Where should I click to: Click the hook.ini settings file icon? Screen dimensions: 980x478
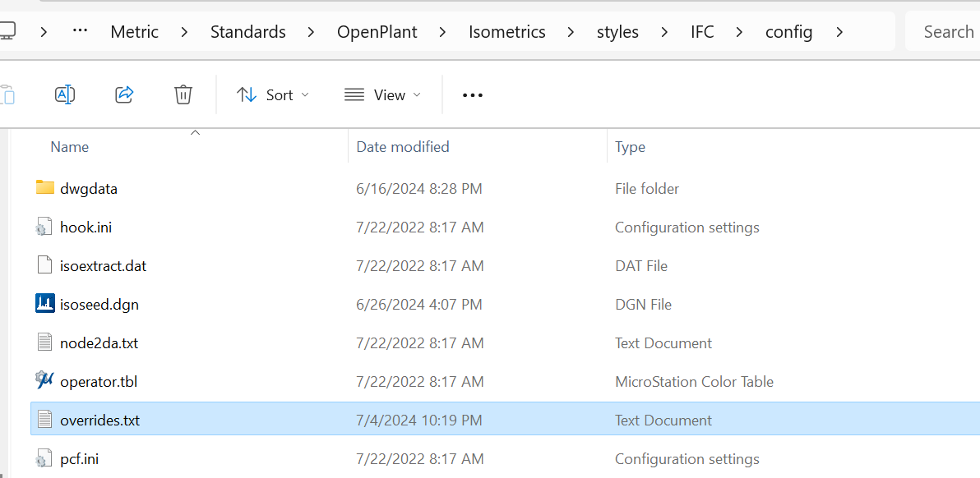click(45, 227)
